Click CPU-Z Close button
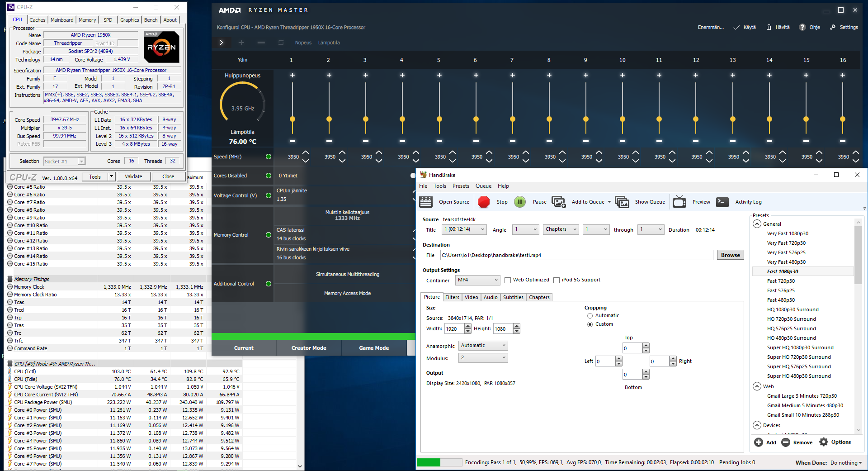Viewport: 868px width, 471px height. pyautogui.click(x=168, y=176)
